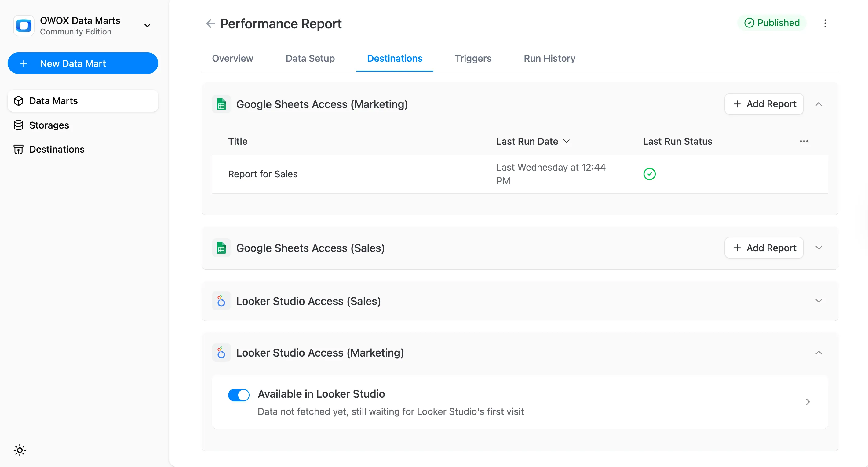Open Destinations from the sidebar
This screenshot has width=868, height=467.
pos(56,149)
